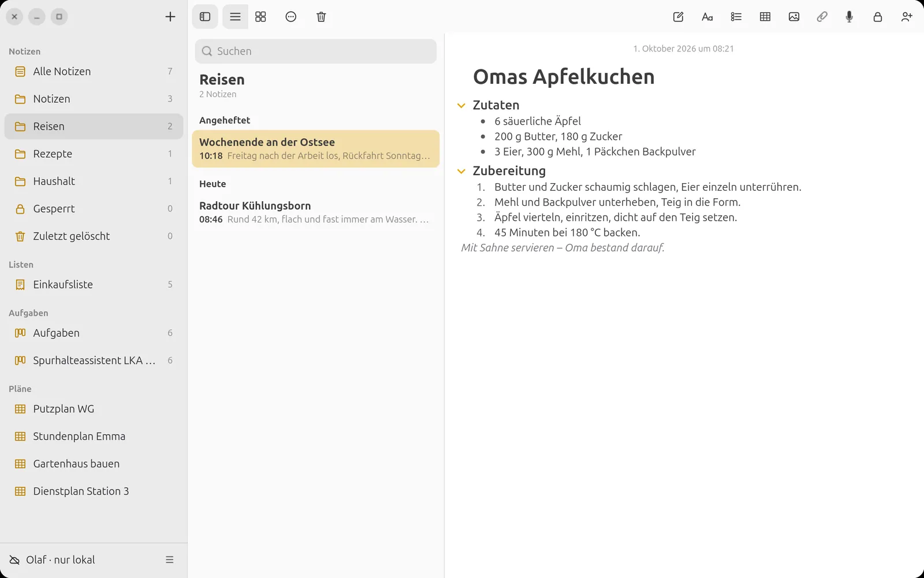Open Gartenhaus bauen plan
Image resolution: width=924 pixels, height=578 pixels.
(94, 464)
